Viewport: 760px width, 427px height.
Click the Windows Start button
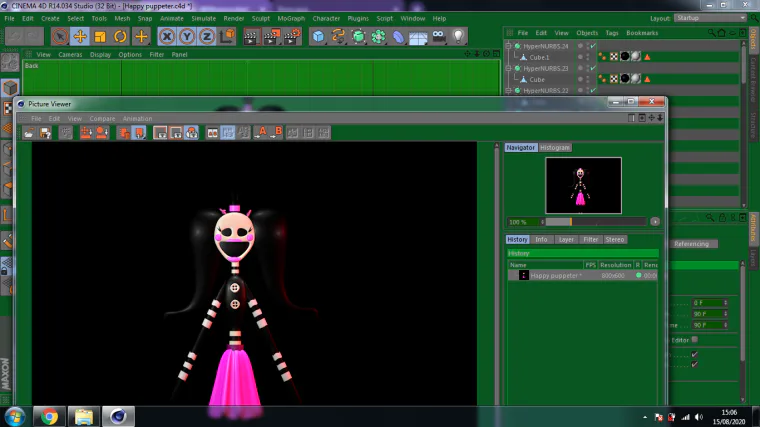tap(15, 416)
